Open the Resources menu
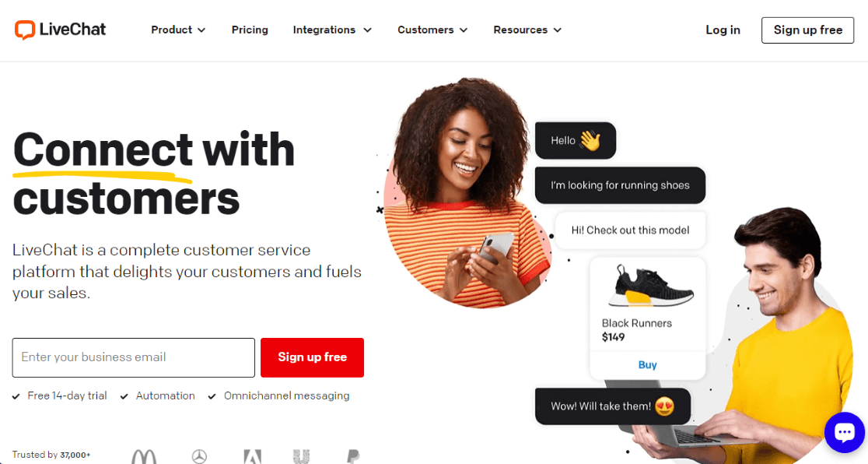The image size is (868, 464). (x=527, y=30)
